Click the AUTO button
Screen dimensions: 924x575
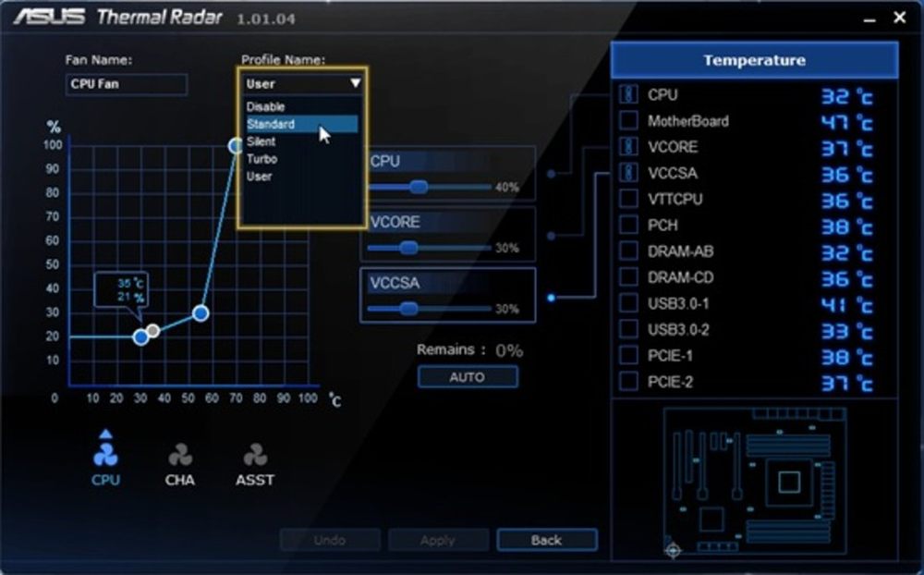(468, 377)
